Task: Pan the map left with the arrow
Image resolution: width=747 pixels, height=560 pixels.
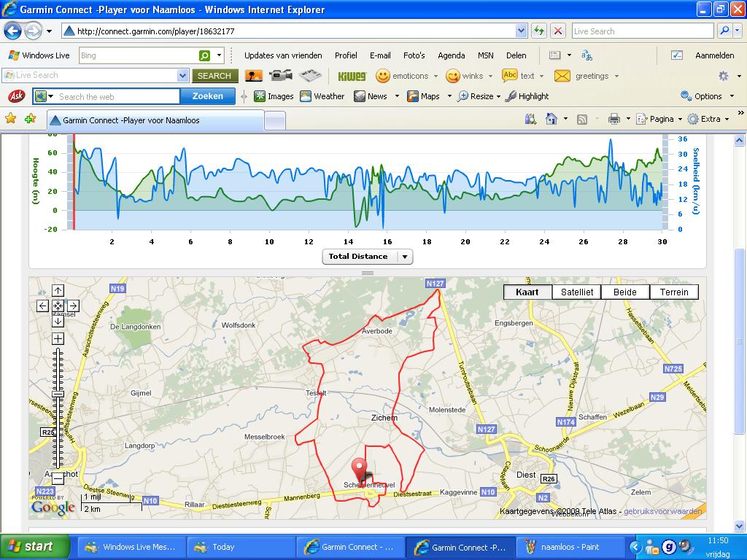Action: tap(42, 306)
